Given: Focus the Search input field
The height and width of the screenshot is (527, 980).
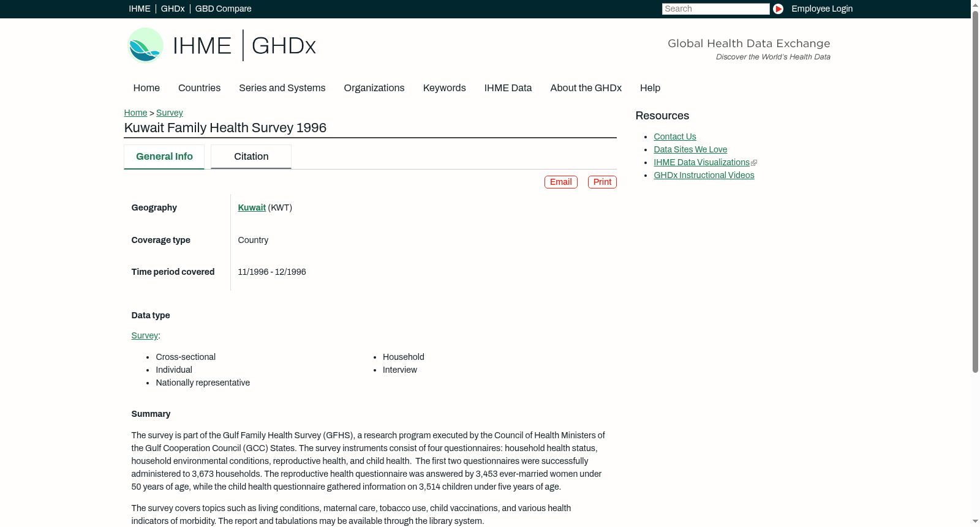Looking at the screenshot, I should pyautogui.click(x=715, y=9).
